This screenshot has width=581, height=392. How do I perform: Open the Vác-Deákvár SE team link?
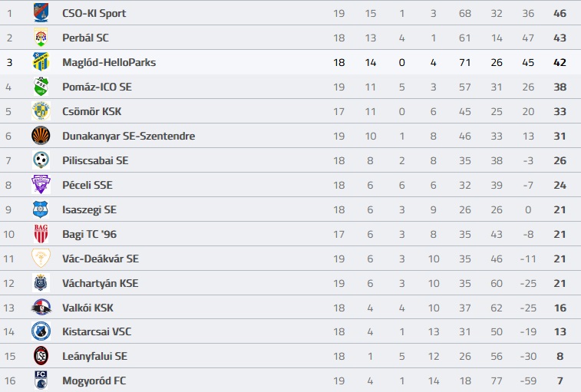coord(101,259)
